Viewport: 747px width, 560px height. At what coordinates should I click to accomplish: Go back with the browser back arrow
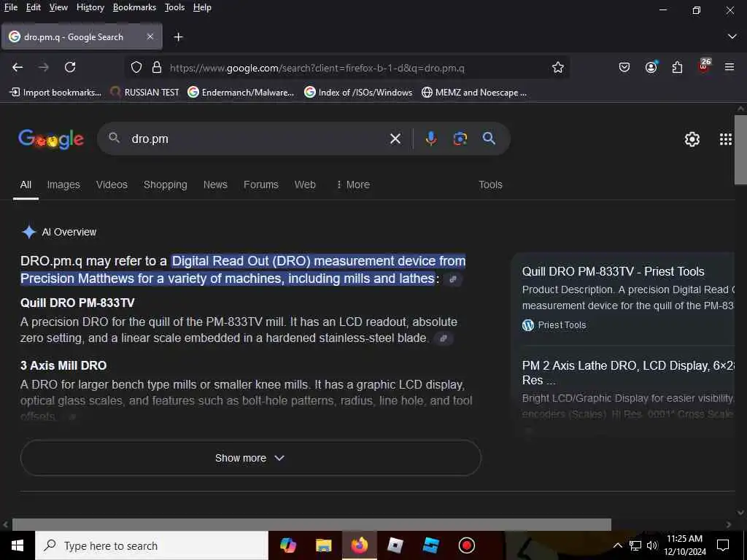tap(18, 68)
